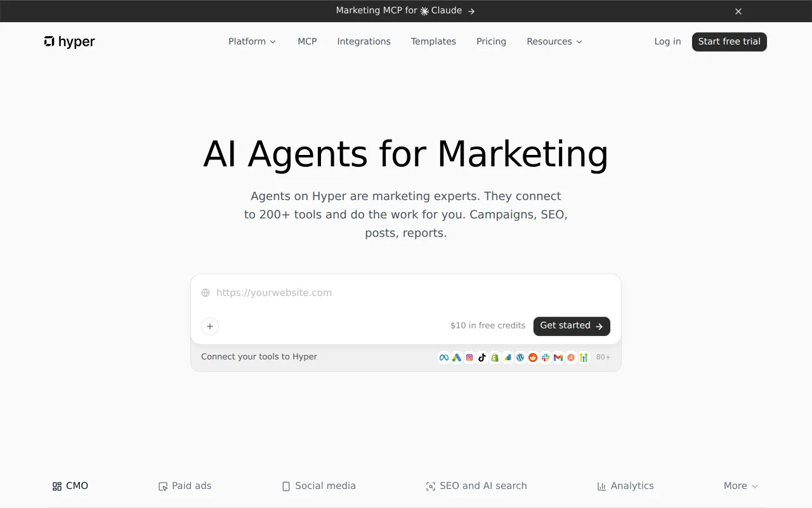Expand the Platform dropdown menu
Screen dimensions: 812x508
(x=252, y=41)
